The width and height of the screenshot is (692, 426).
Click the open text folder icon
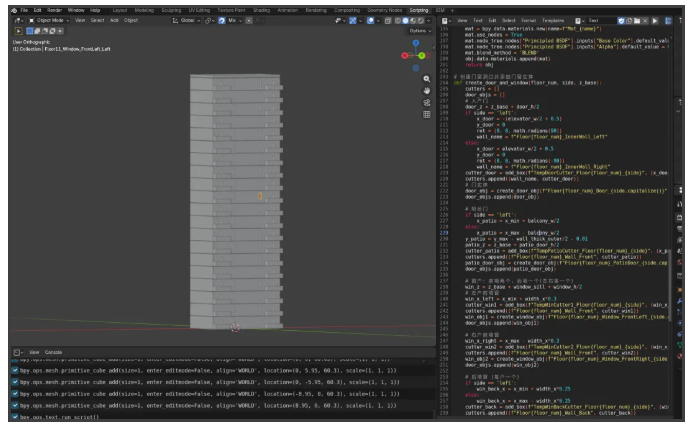[x=637, y=21]
